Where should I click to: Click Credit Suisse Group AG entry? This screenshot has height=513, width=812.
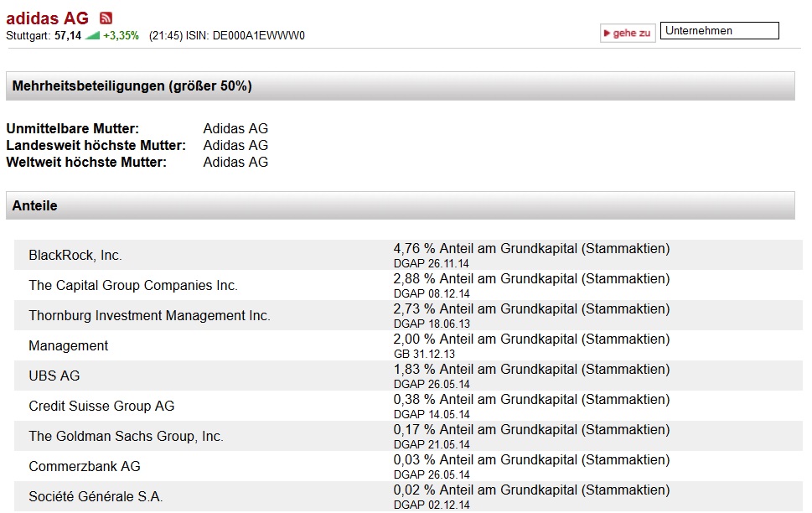(101, 406)
